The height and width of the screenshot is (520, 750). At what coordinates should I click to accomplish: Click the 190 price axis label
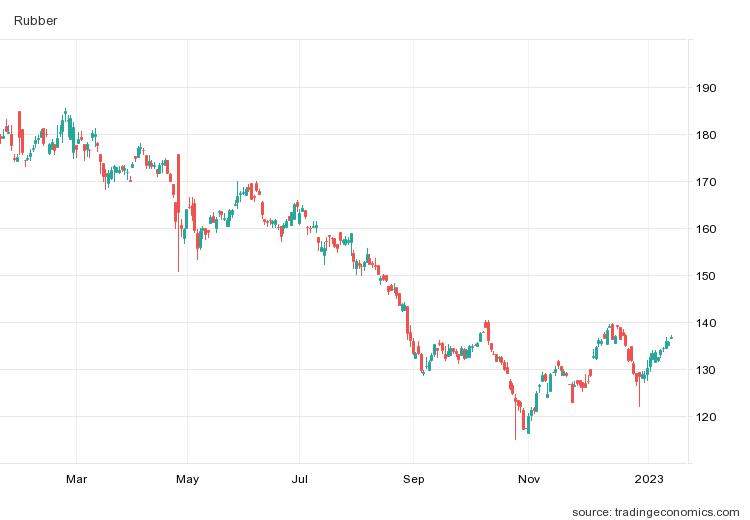[707, 88]
